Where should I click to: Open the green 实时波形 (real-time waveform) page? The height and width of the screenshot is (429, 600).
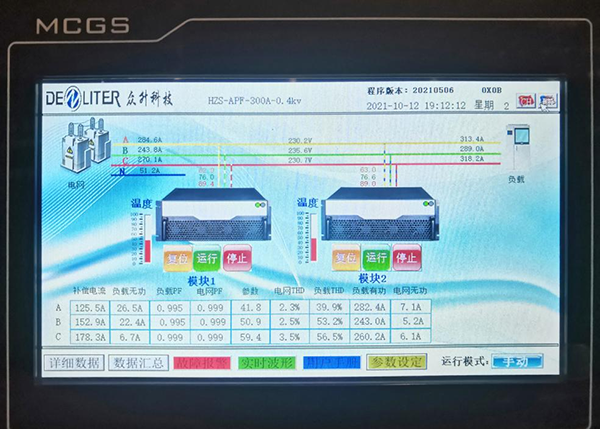point(265,362)
